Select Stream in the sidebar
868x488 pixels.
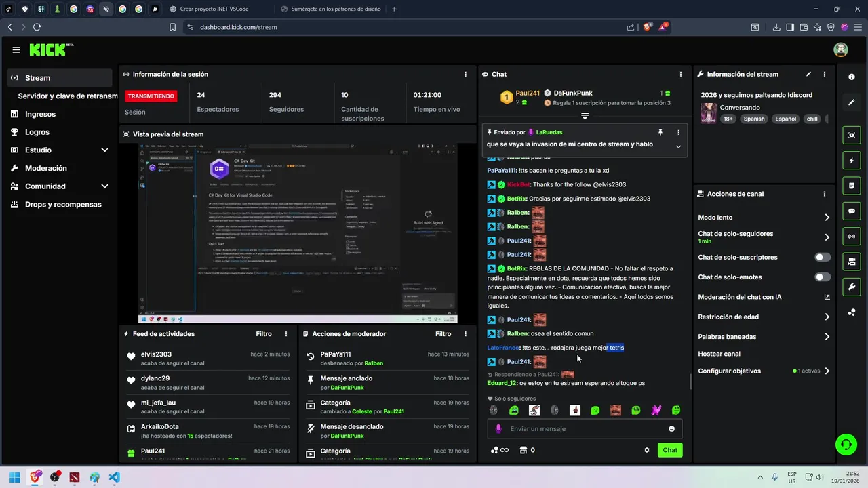tap(60, 78)
